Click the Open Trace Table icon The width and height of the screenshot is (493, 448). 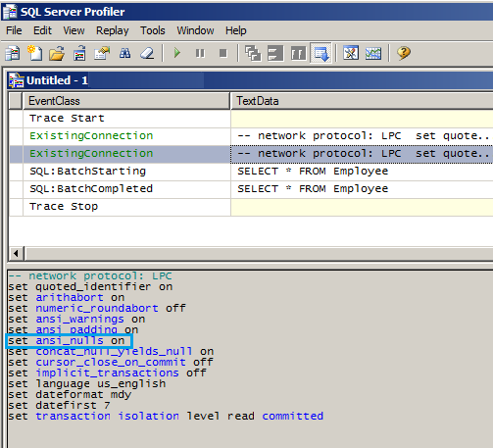[79, 53]
